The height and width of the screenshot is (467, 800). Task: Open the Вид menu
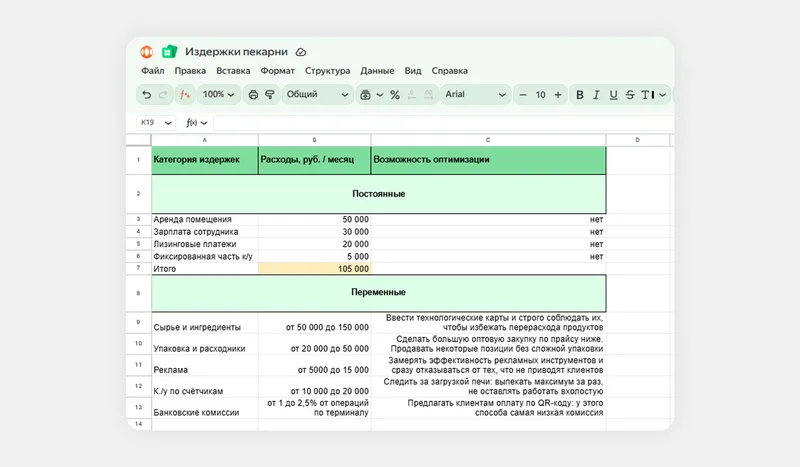(413, 71)
